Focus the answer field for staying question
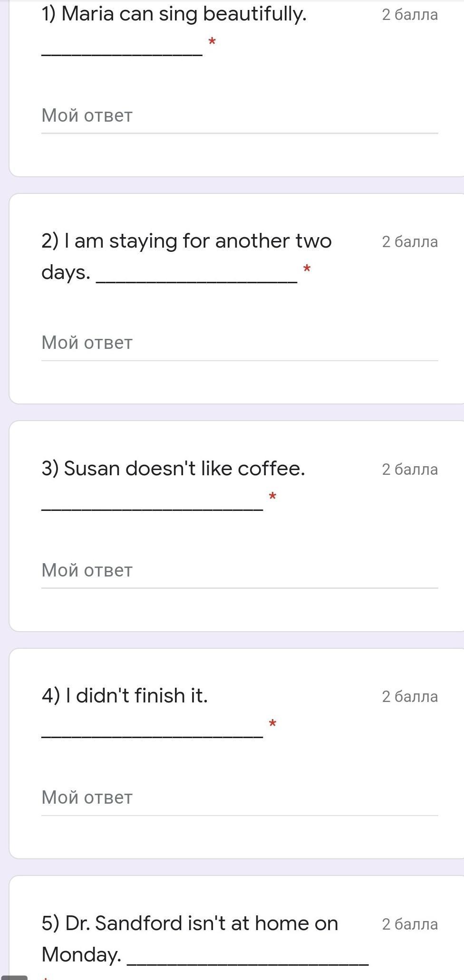464x980 pixels. 239,343
